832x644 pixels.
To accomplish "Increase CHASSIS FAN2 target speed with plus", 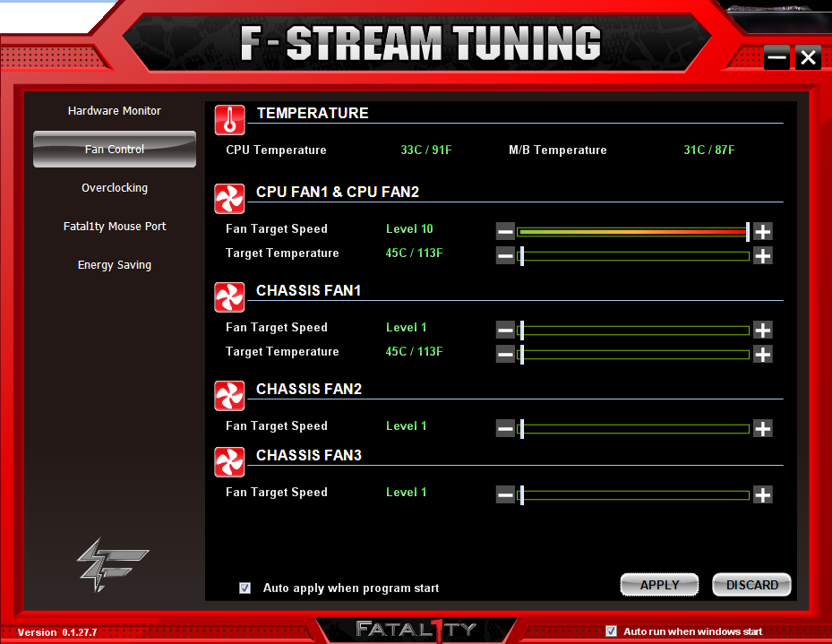I will [762, 428].
